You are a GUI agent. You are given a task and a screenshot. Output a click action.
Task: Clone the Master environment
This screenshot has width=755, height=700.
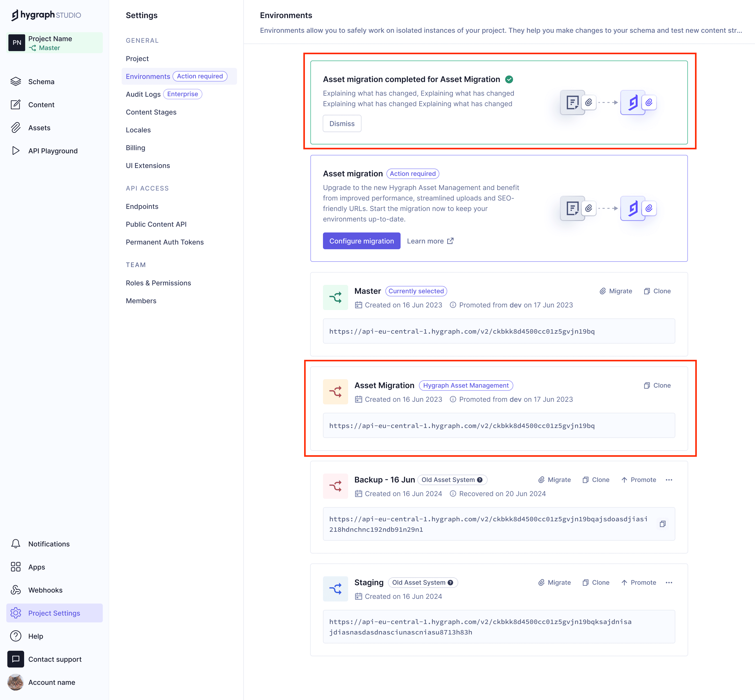[x=657, y=291]
